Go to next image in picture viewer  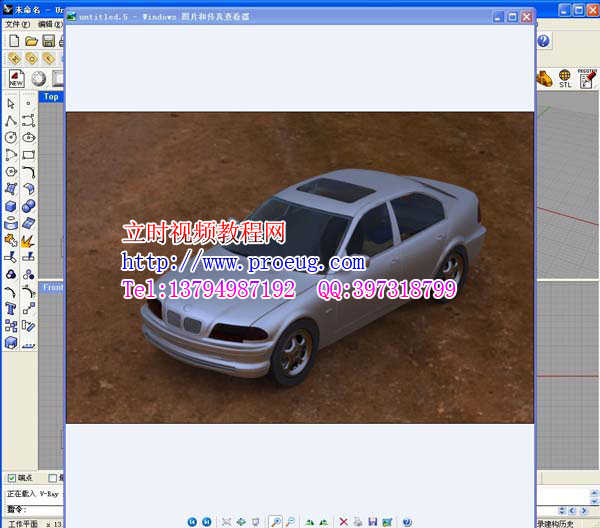point(207,521)
